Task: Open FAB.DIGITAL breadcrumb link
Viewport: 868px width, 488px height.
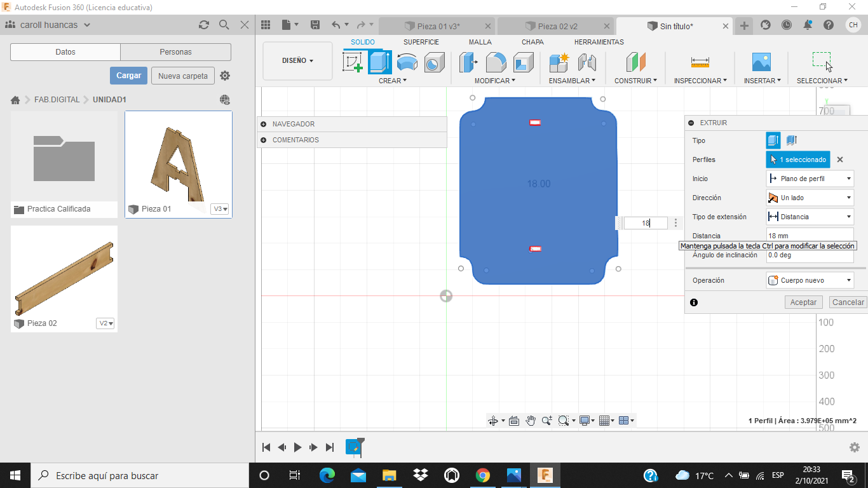Action: (57, 100)
